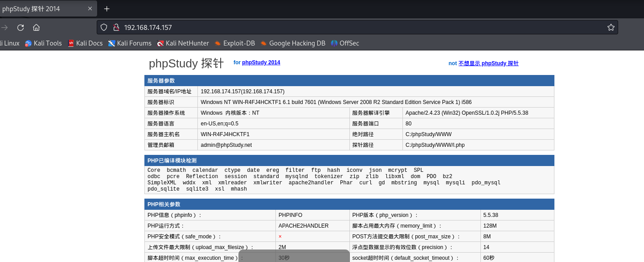Click the upload_max_filesize value 2M

(282, 247)
